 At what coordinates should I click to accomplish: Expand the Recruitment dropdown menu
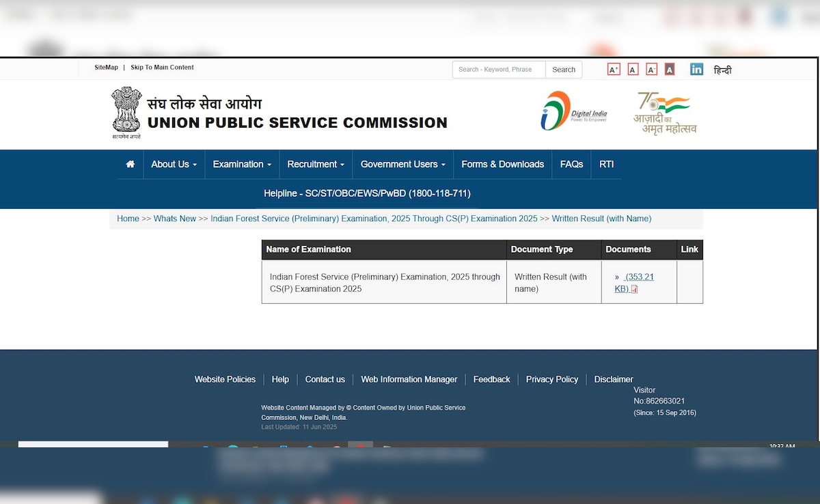click(x=315, y=165)
